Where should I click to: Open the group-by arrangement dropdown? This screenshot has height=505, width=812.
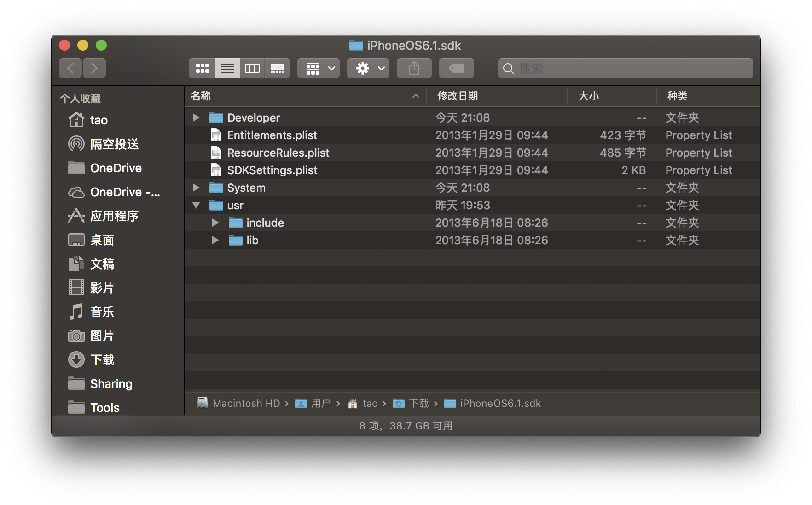coord(319,68)
